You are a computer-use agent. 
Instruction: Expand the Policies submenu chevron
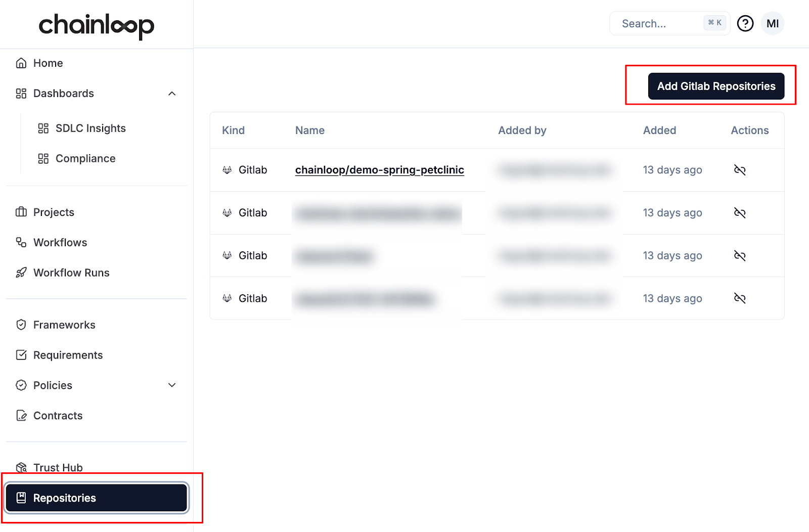point(172,385)
